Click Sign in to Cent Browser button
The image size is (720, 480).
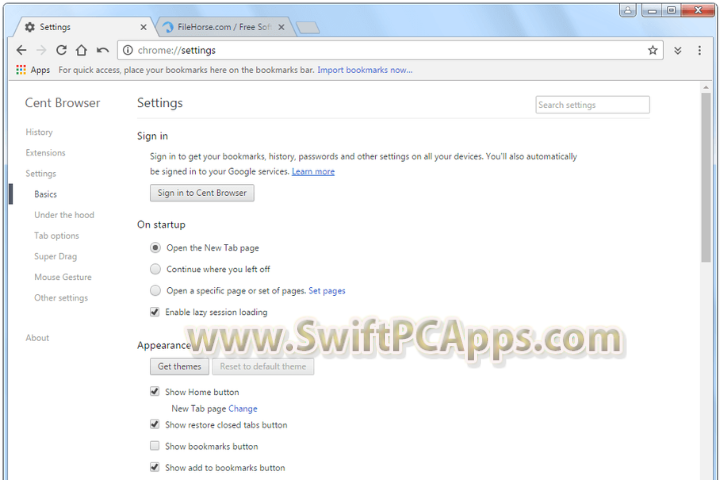coord(202,193)
